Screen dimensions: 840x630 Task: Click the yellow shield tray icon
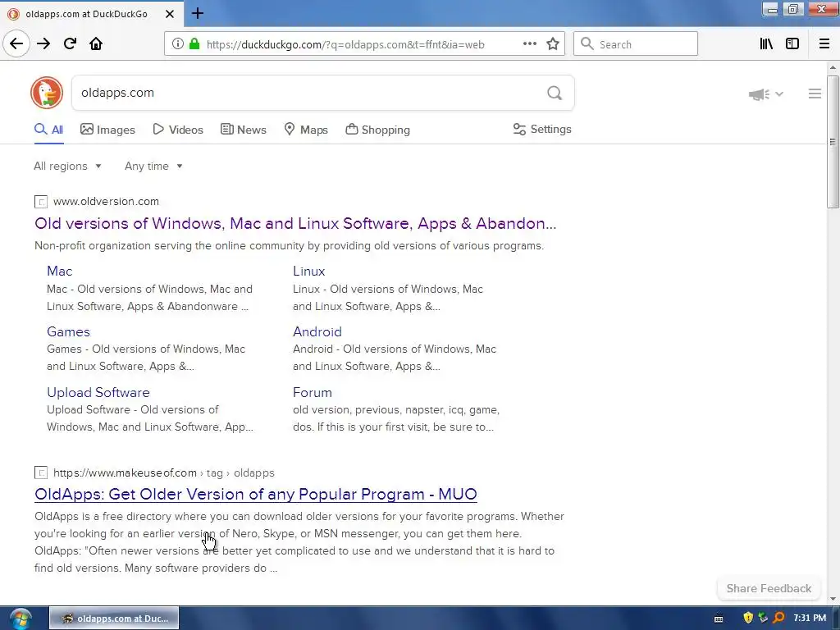(748, 619)
